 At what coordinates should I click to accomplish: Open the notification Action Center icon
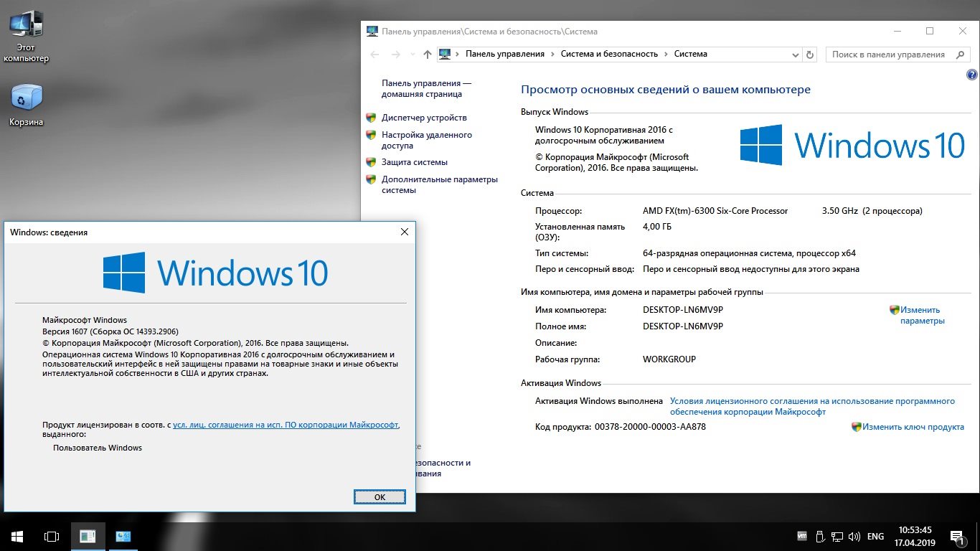click(957, 536)
